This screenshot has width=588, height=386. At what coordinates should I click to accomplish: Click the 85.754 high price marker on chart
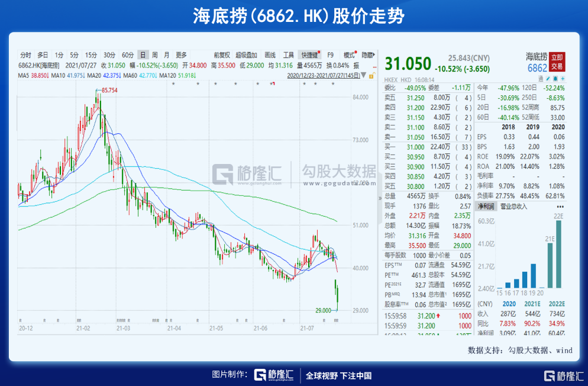[109, 90]
